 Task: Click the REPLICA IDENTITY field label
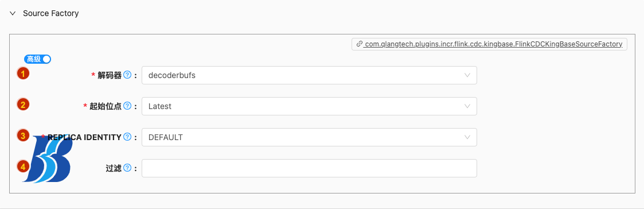[85, 137]
